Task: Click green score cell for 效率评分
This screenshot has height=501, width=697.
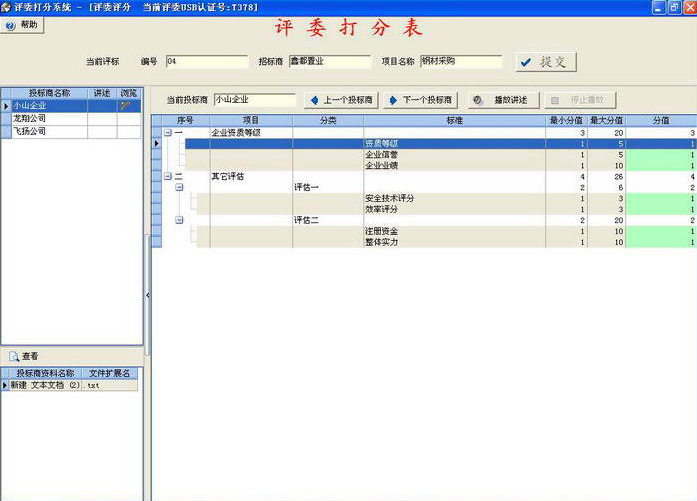Action: (661, 209)
